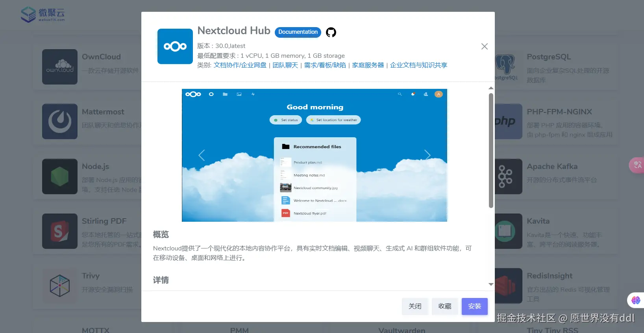Select the PMM card title
Image resolution: width=644 pixels, height=333 pixels.
tap(239, 330)
